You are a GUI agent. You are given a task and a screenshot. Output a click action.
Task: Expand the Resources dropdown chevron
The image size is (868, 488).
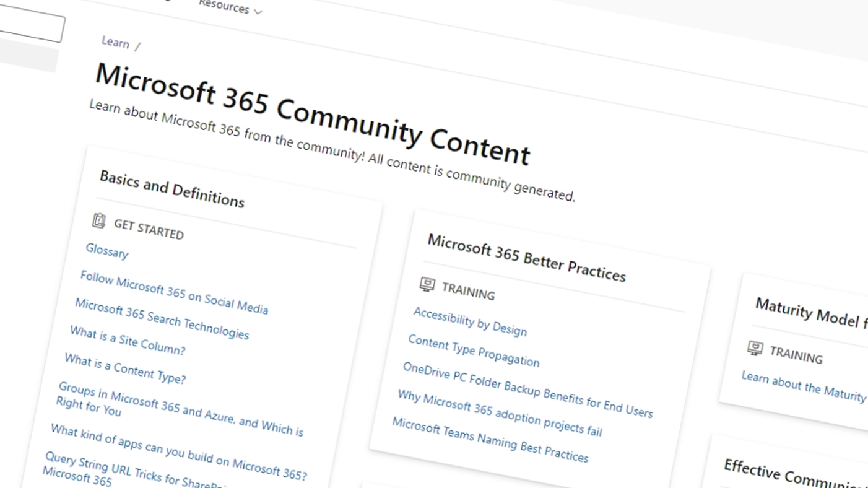[258, 11]
